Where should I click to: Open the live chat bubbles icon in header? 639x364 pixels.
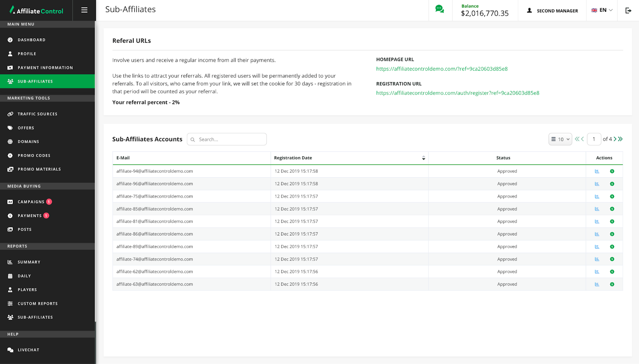tap(439, 9)
